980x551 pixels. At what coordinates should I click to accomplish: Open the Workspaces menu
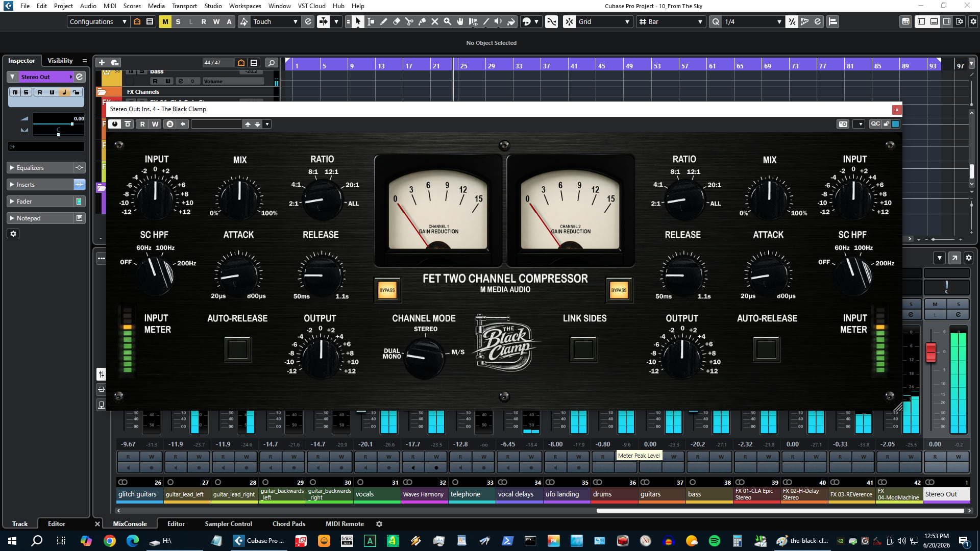click(245, 6)
